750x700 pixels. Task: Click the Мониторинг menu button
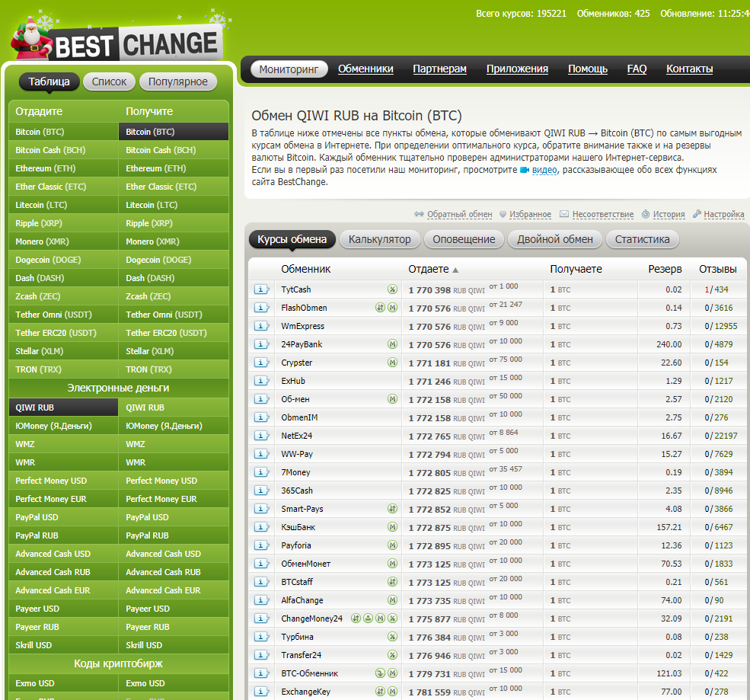click(289, 69)
